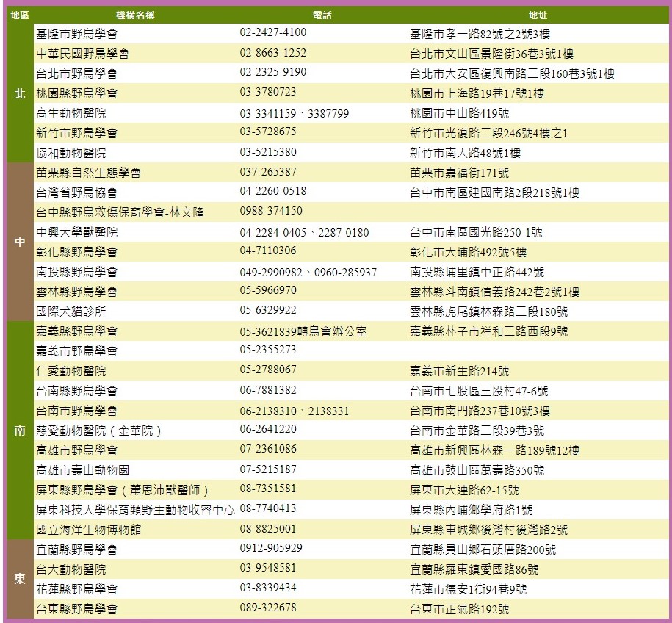The image size is (672, 623).
Task: Select address 新竹市南大路48號1樓
Action: click(x=466, y=153)
